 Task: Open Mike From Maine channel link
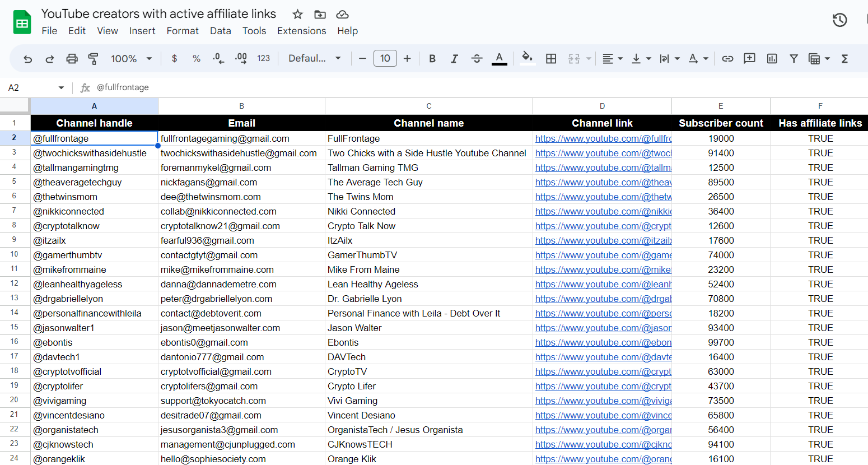coord(603,269)
